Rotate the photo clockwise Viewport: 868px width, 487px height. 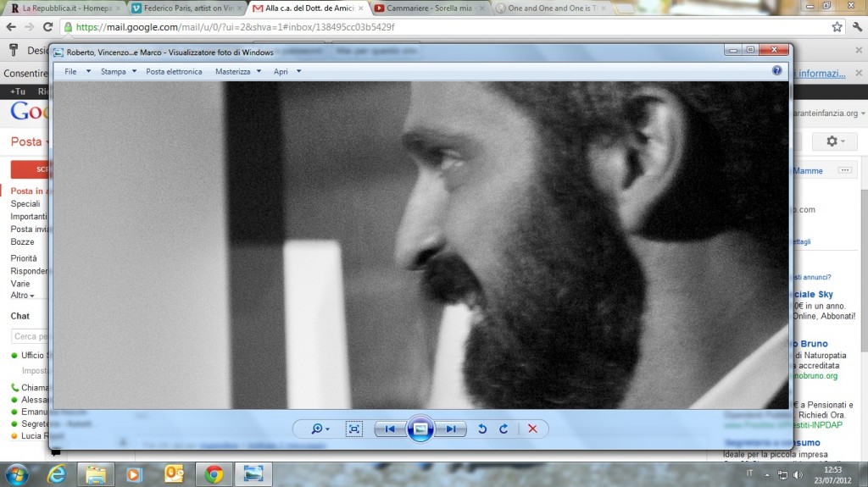coord(504,429)
